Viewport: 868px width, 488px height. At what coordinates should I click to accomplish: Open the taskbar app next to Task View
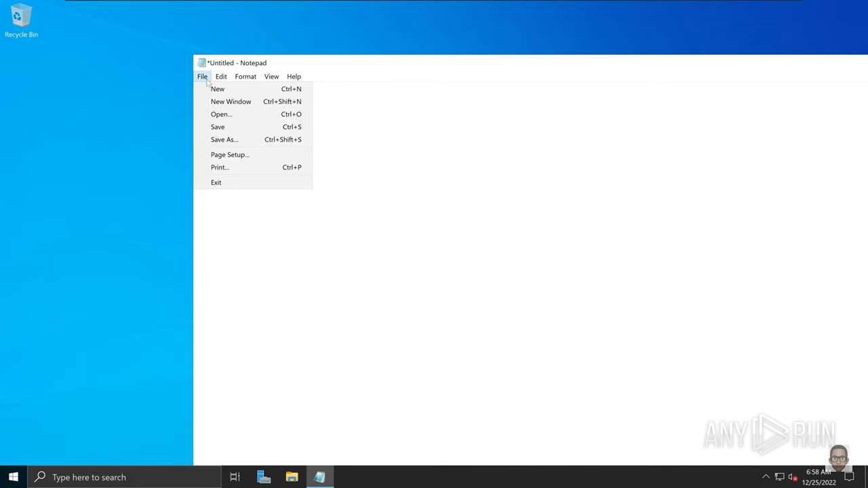[x=264, y=477]
